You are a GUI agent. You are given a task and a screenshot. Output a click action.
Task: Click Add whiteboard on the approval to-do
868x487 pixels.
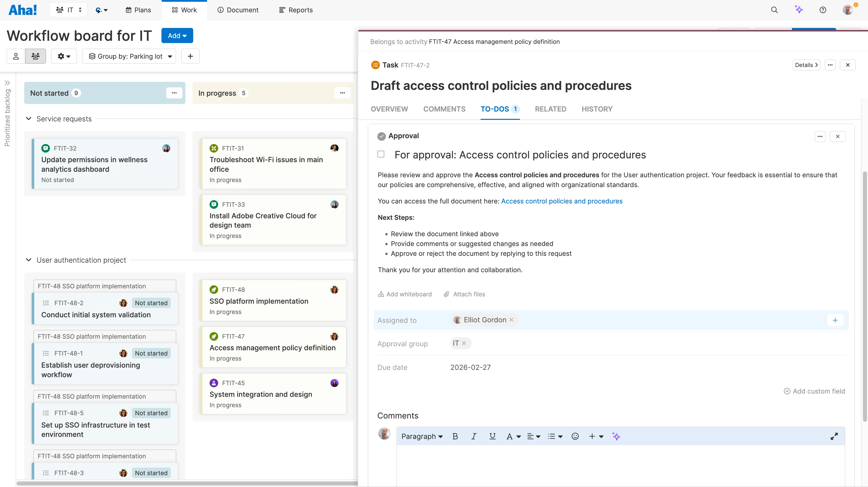(x=405, y=294)
